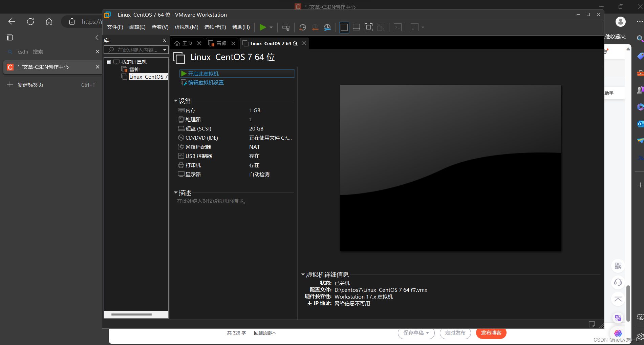This screenshot has height=345, width=644.
Task: Refresh the browser page
Action: 30,22
